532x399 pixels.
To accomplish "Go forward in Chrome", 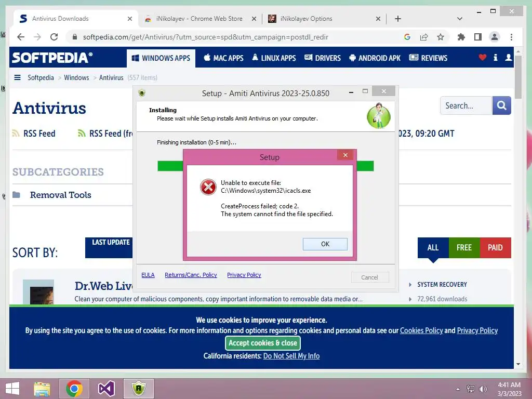I will point(37,37).
